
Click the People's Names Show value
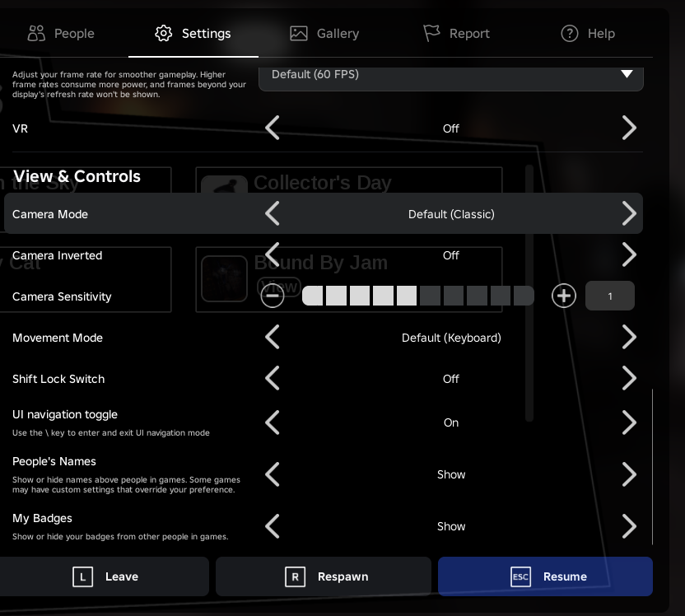[x=451, y=474]
